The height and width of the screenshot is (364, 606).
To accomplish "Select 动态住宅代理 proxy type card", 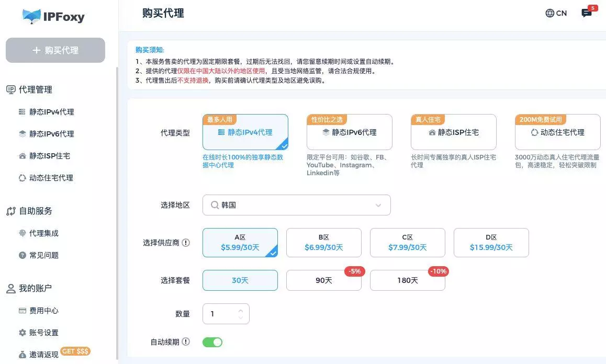I will click(558, 132).
